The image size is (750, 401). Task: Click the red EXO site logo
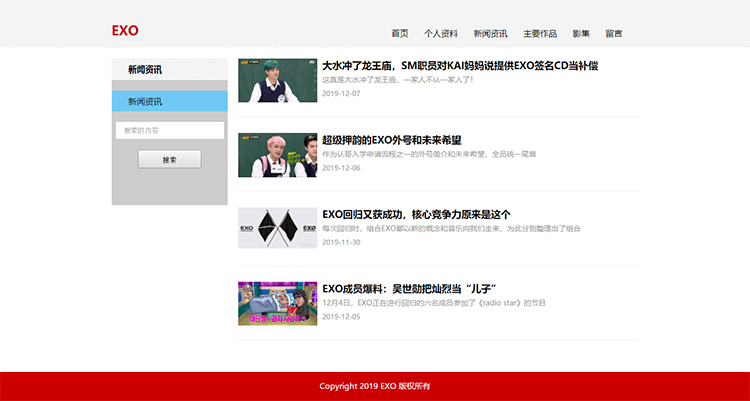tap(125, 31)
